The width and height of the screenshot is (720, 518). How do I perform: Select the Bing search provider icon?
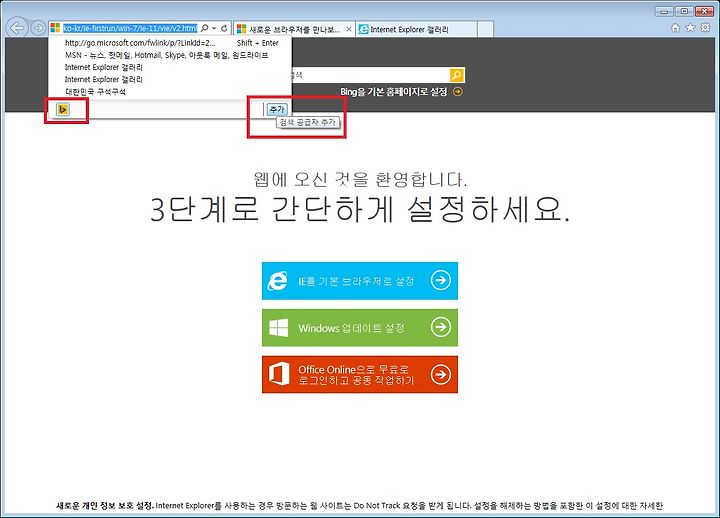(63, 109)
